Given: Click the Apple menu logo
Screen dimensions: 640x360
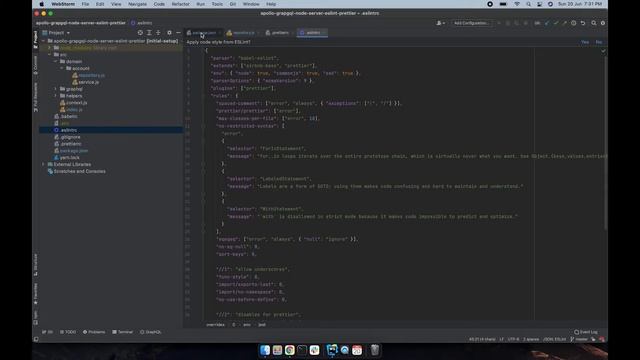Looking at the screenshot, I should 41,4.
